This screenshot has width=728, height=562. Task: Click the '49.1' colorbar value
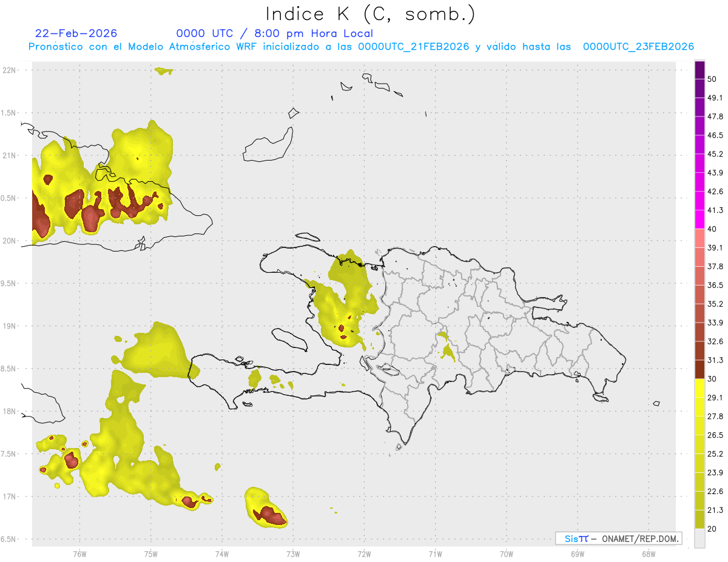(x=716, y=98)
